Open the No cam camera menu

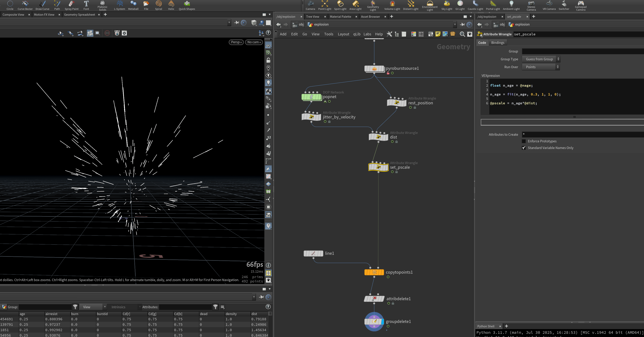[x=254, y=42]
